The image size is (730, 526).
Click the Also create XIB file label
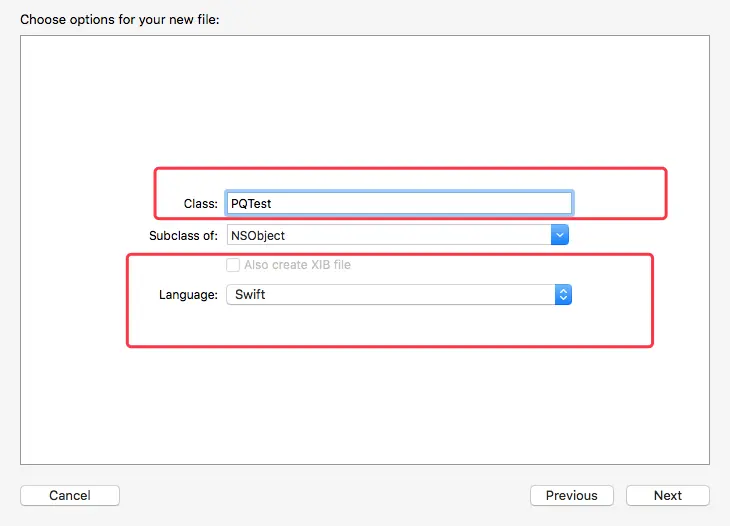[x=297, y=265]
